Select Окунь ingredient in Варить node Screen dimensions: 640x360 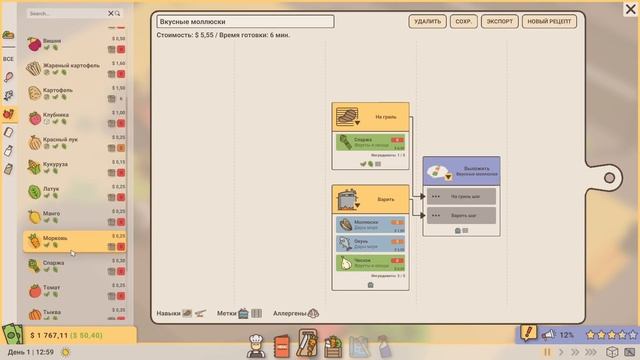tap(371, 244)
